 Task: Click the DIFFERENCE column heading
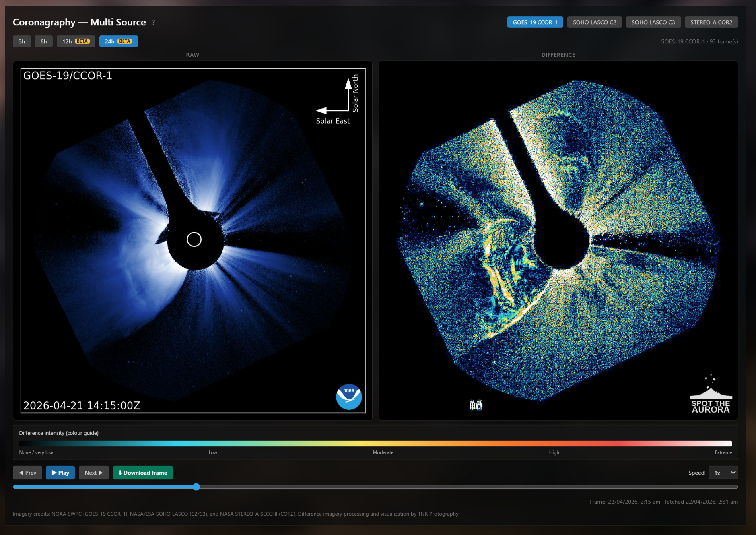coord(558,55)
